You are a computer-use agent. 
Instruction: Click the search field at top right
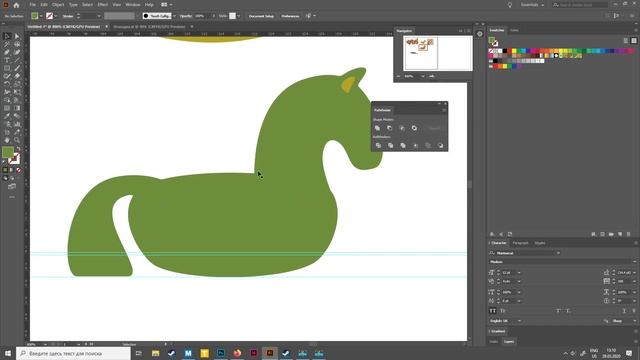(580, 5)
